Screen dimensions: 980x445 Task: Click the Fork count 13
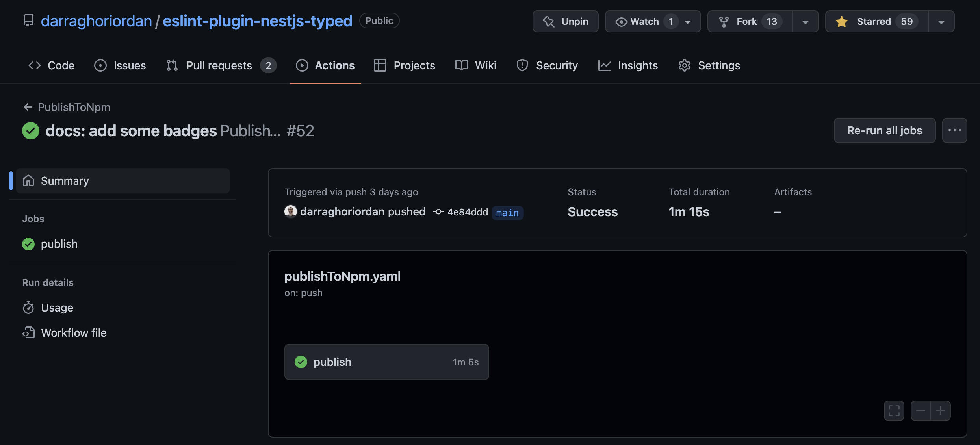772,21
